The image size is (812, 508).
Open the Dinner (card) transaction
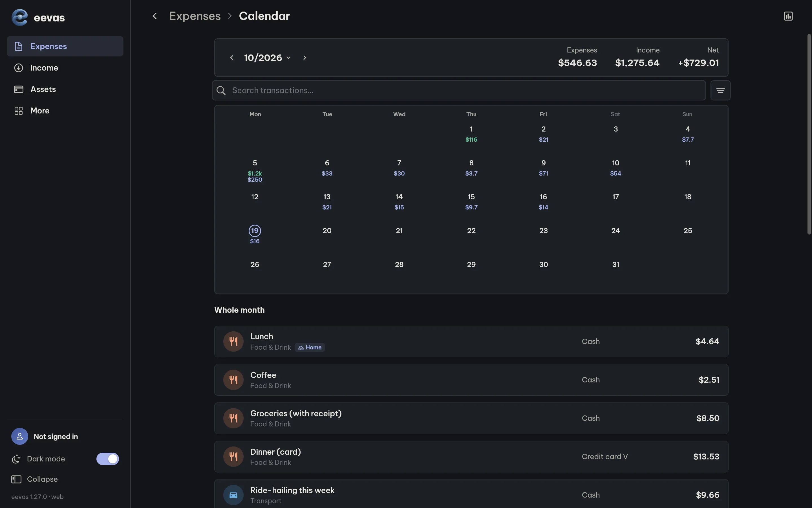pyautogui.click(x=471, y=457)
